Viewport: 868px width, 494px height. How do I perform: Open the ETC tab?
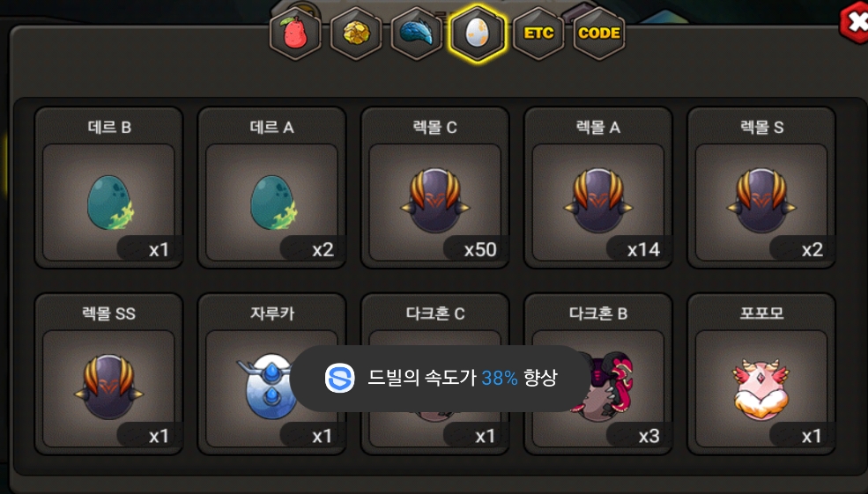tap(538, 33)
